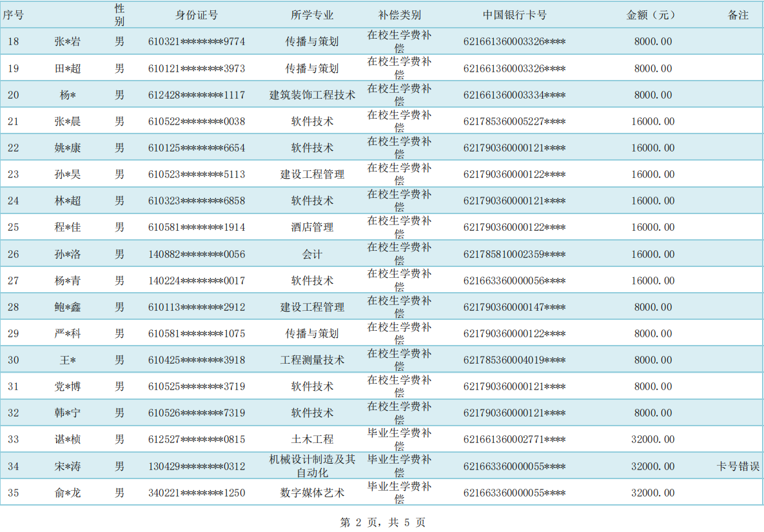
Task: Click the 身份证号 column header
Action: 196,15
